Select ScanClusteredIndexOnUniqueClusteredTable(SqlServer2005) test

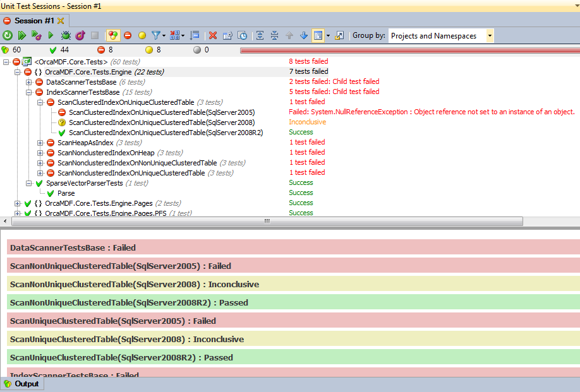click(162, 112)
